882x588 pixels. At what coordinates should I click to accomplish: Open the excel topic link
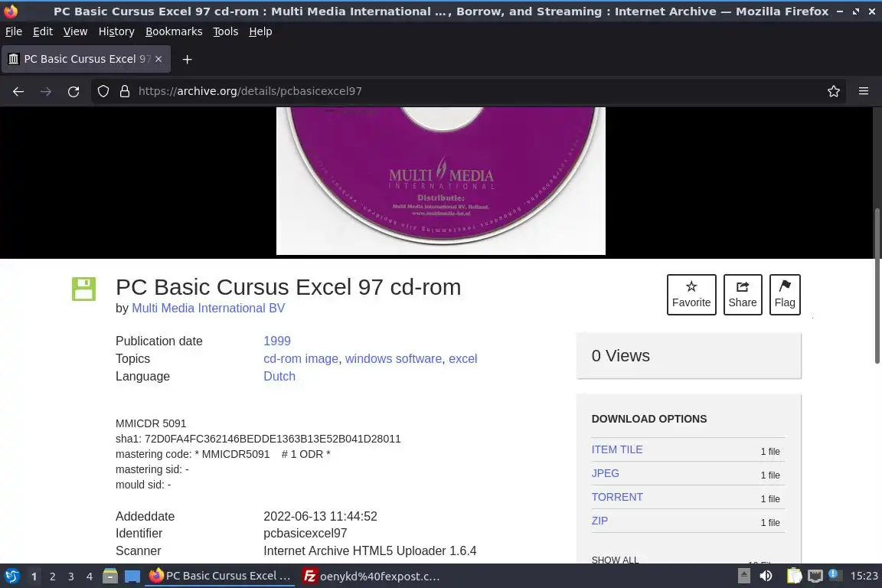463,359
